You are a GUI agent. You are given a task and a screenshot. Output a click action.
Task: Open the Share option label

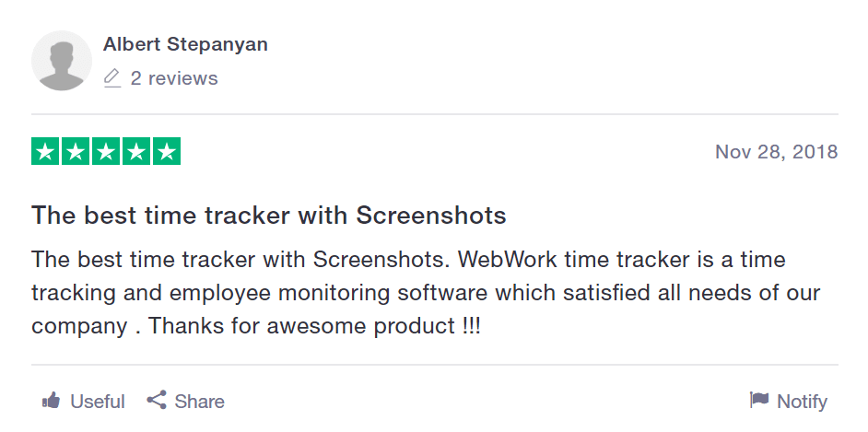tap(199, 401)
